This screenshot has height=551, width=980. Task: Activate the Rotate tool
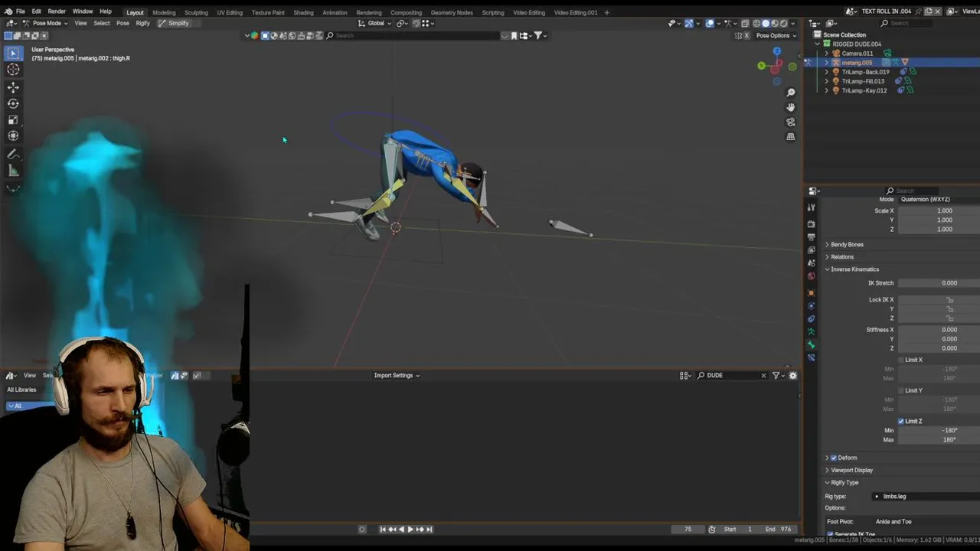(13, 103)
